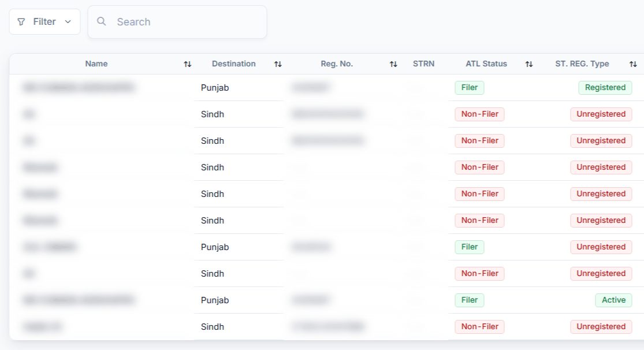Click the ATL Status column header text
Viewport: 644px width, 350px height.
[x=486, y=64]
